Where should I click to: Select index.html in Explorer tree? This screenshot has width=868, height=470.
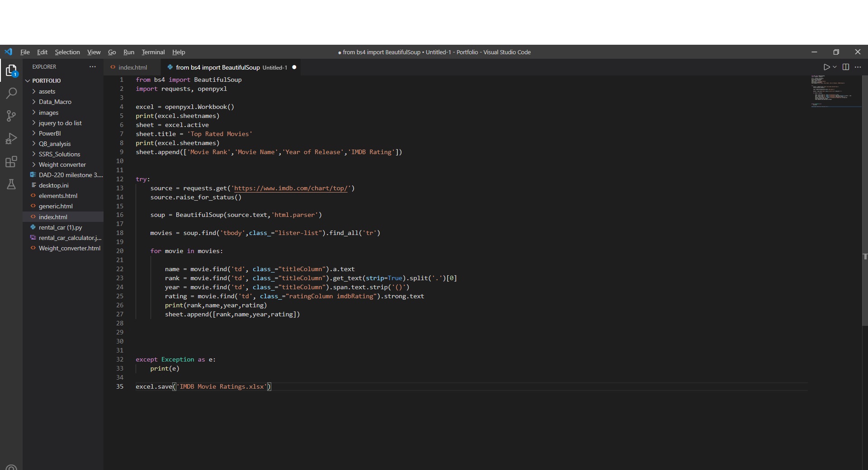point(63,217)
